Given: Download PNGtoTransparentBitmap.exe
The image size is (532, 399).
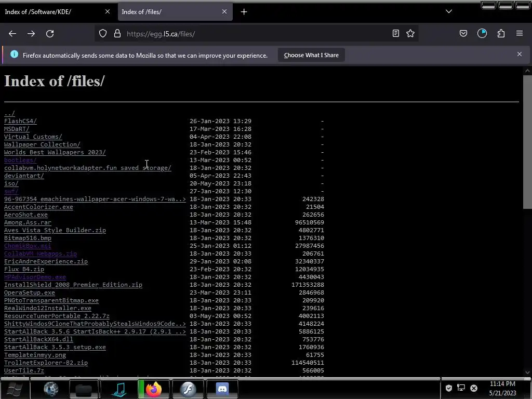Looking at the screenshot, I should coord(51,301).
